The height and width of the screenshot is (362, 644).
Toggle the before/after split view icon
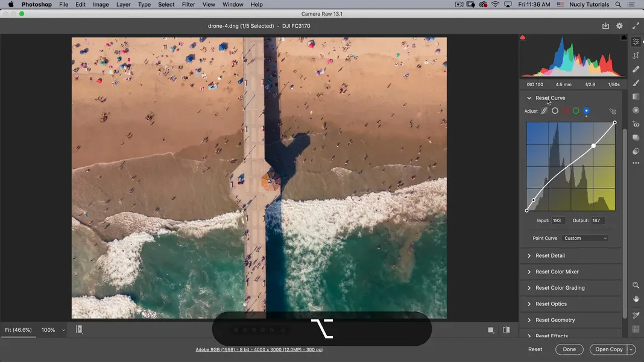(506, 329)
